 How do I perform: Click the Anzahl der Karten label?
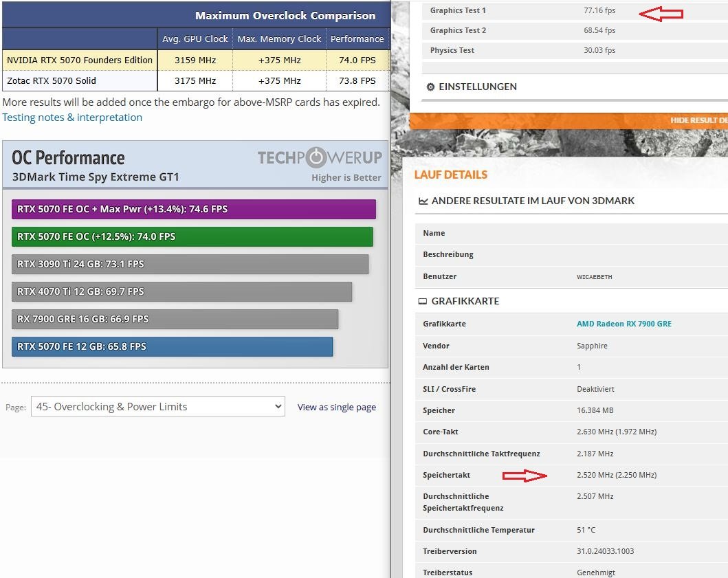pos(456,367)
